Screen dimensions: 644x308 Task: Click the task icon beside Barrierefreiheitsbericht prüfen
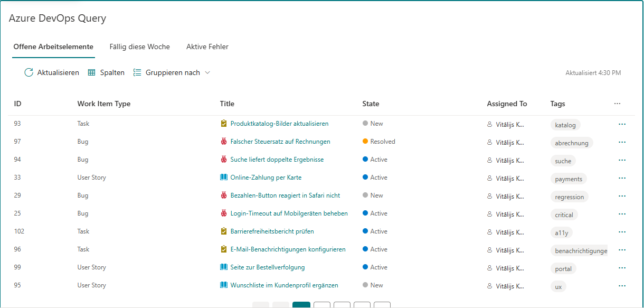tap(224, 231)
